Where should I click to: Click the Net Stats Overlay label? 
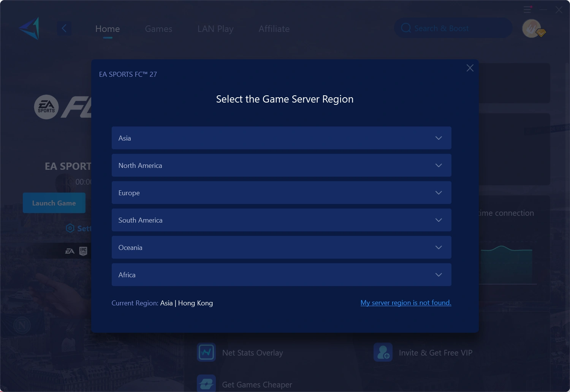253,353
